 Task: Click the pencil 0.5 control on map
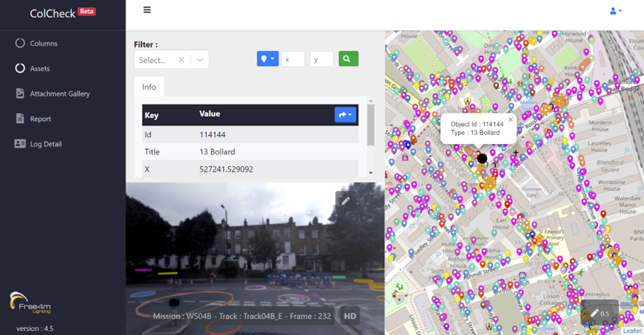click(599, 313)
